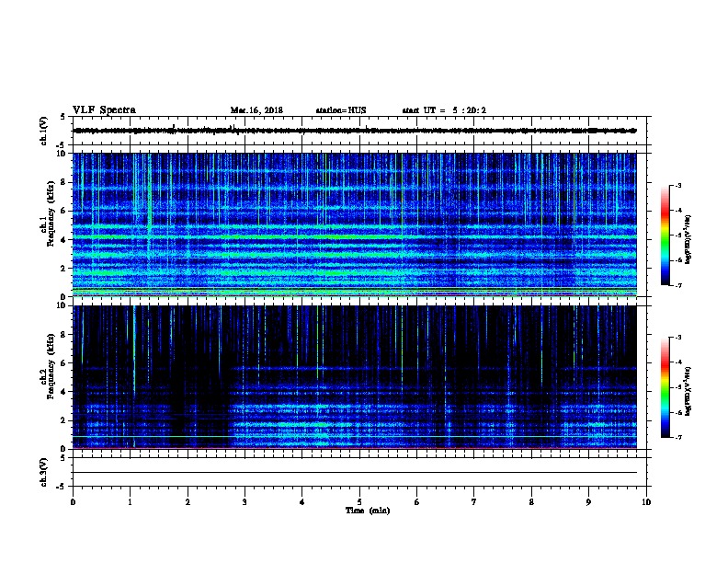Screen dimensions: 728x563
Task: Click the ch.1 'Frequency (kHz)' axis label
Action: coord(51,213)
